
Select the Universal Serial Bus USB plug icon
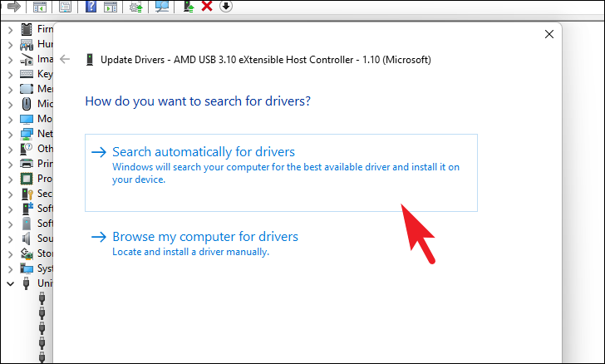click(27, 283)
